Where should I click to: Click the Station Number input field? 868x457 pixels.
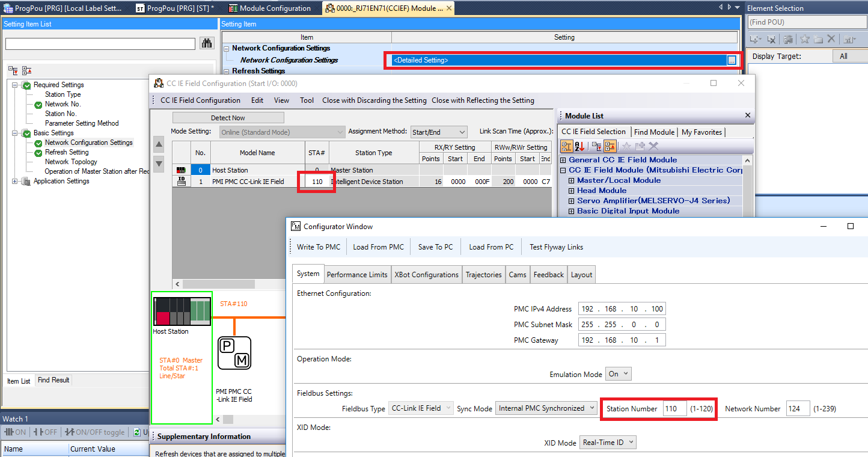tap(674, 409)
